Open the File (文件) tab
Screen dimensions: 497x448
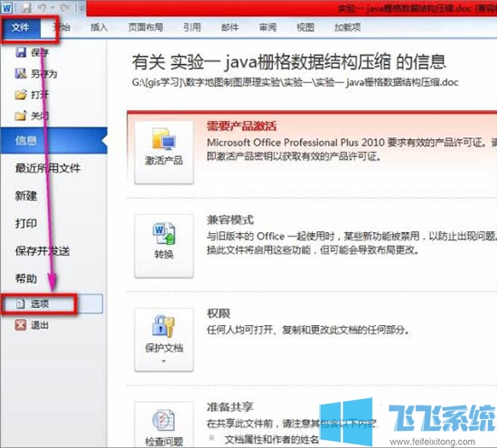(x=21, y=28)
